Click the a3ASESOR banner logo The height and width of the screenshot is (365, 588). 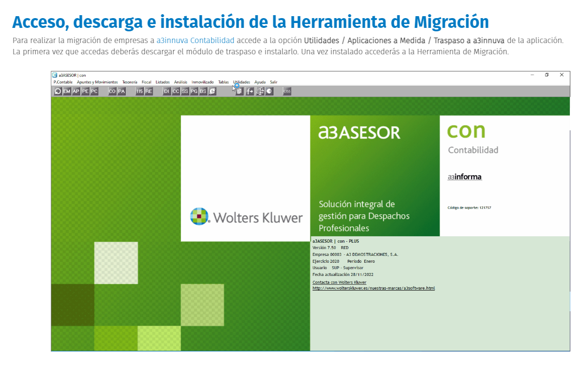click(x=359, y=132)
